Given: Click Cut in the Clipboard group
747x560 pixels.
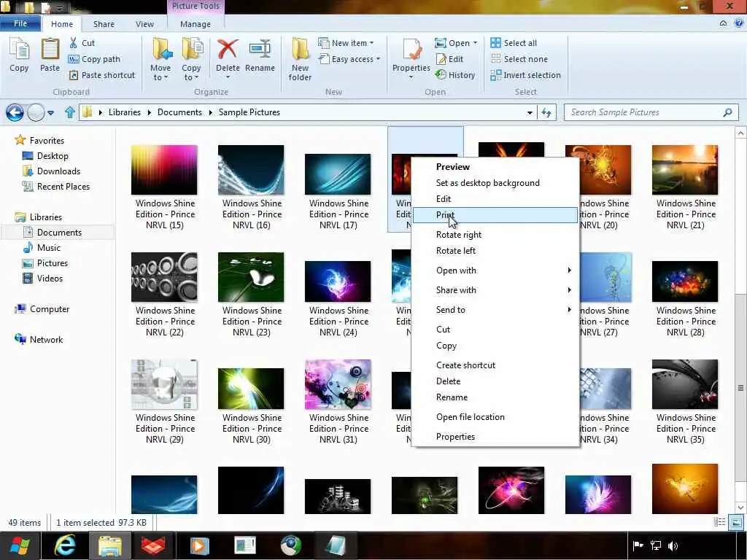Looking at the screenshot, I should click(x=82, y=43).
